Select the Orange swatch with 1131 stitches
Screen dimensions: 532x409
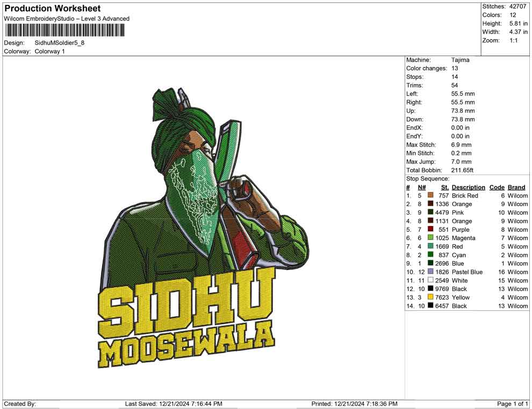point(430,221)
